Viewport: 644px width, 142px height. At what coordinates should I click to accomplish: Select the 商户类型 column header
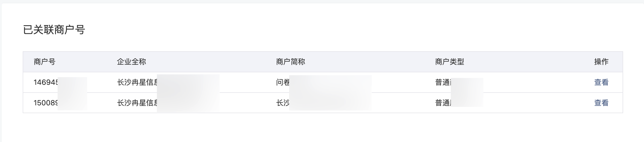tap(450, 62)
